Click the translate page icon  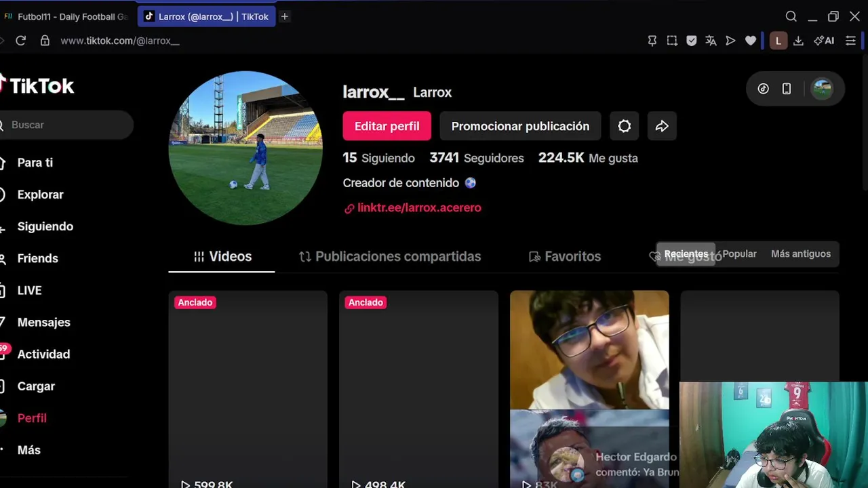click(711, 41)
